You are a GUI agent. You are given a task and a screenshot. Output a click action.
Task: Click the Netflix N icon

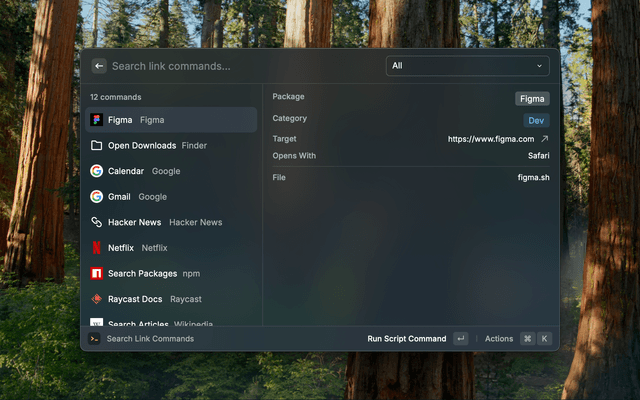tap(96, 248)
